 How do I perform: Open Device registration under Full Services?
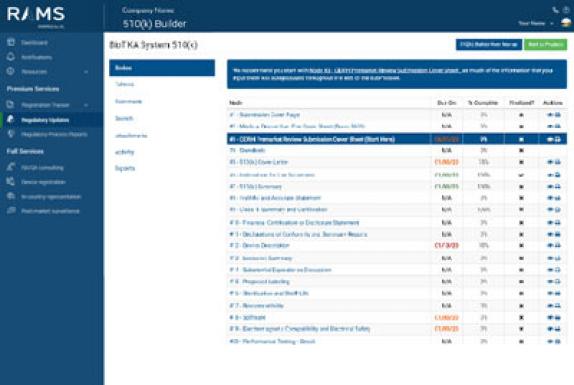[43, 182]
